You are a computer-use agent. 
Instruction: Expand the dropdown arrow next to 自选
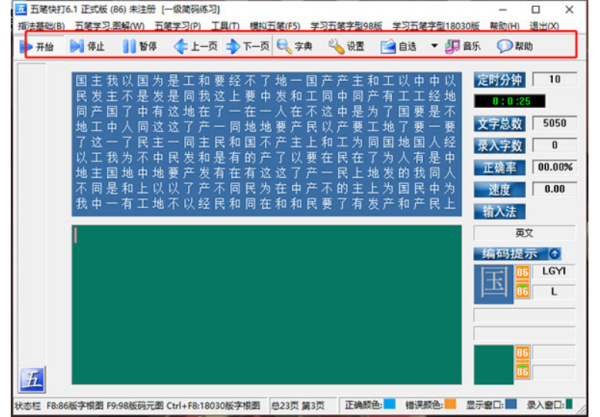point(434,46)
